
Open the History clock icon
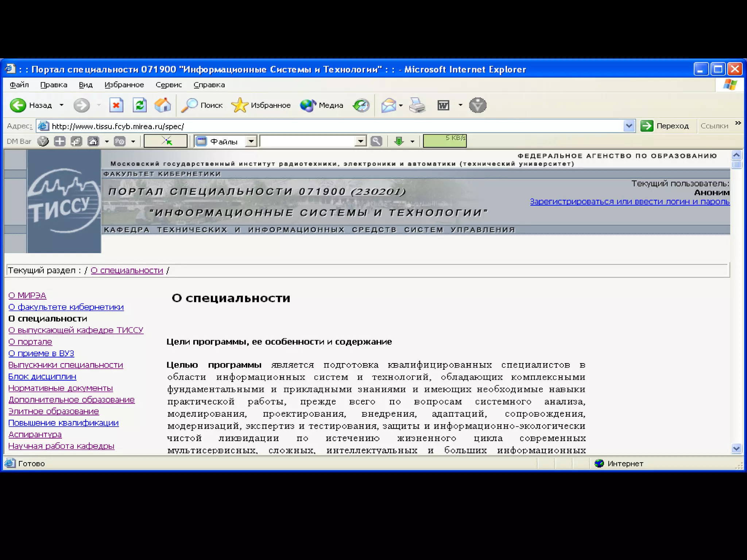361,105
